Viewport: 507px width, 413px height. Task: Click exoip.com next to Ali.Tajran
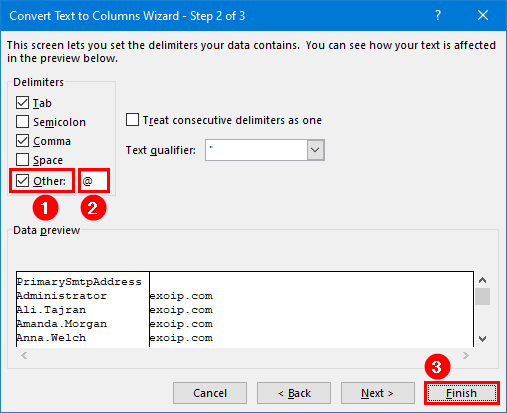[181, 310]
